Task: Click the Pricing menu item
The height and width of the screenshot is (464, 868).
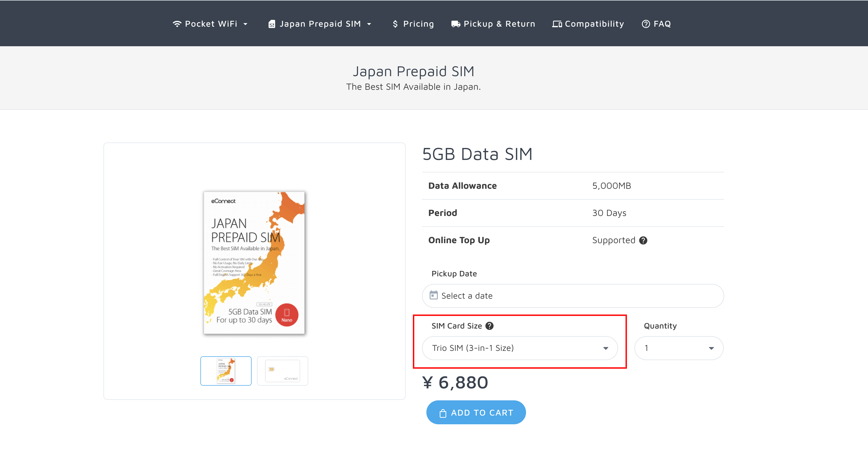Action: pos(413,23)
